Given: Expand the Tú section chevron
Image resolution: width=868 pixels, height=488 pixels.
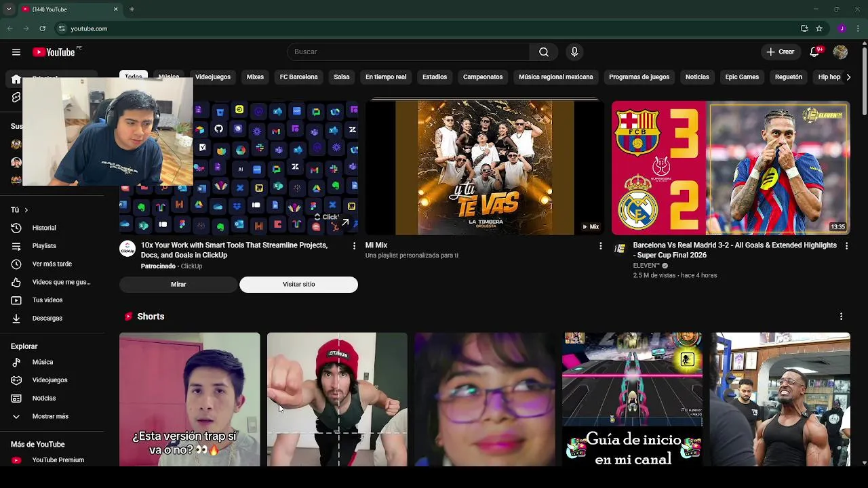Looking at the screenshot, I should pyautogui.click(x=26, y=210).
